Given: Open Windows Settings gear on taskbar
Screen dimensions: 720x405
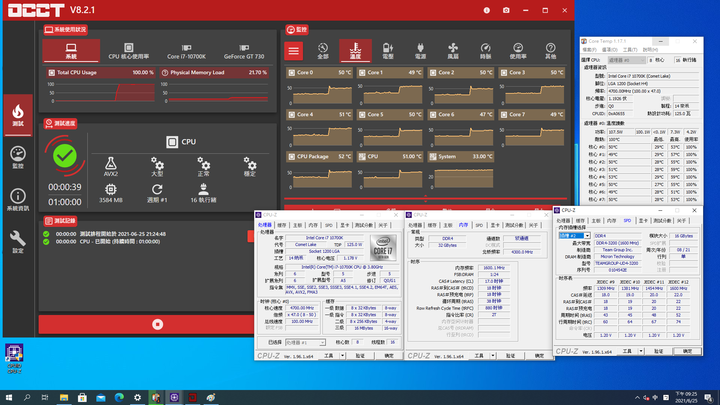Looking at the screenshot, I should tap(137, 397).
